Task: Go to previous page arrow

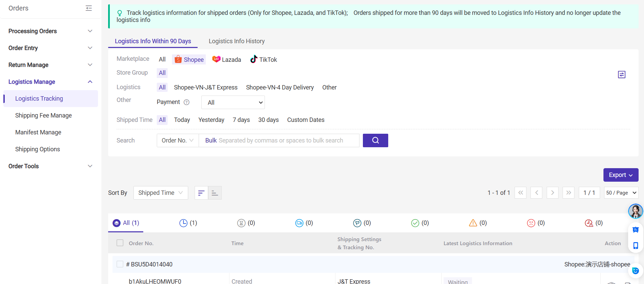Action: tap(537, 193)
